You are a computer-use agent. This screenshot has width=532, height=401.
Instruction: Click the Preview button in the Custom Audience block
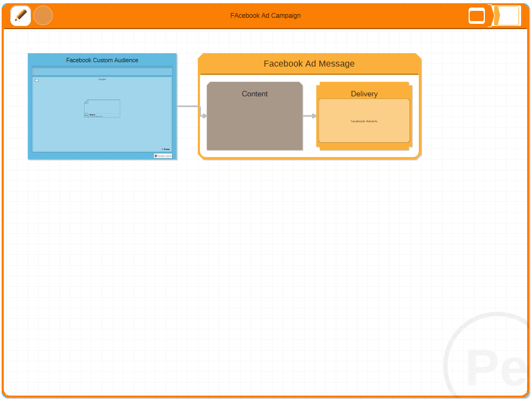coord(163,156)
